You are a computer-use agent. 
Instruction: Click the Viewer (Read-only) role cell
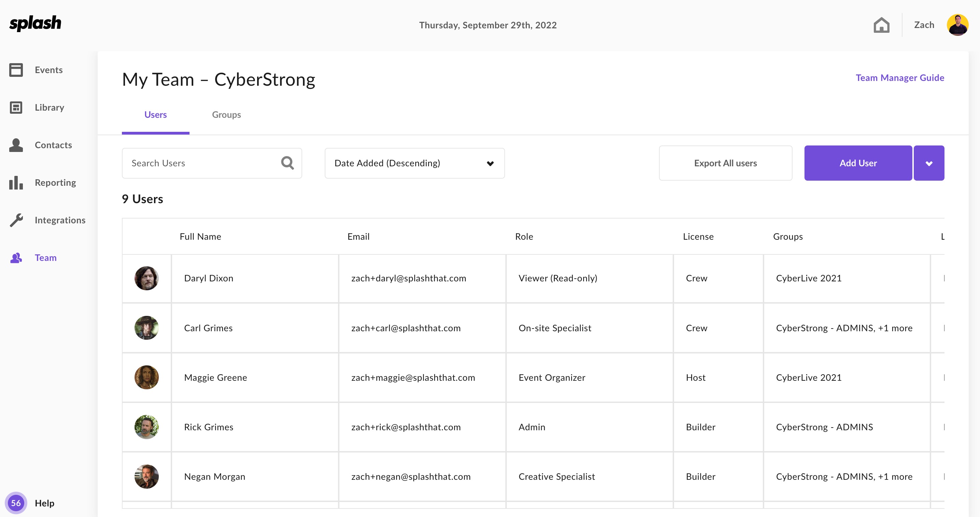coord(589,278)
